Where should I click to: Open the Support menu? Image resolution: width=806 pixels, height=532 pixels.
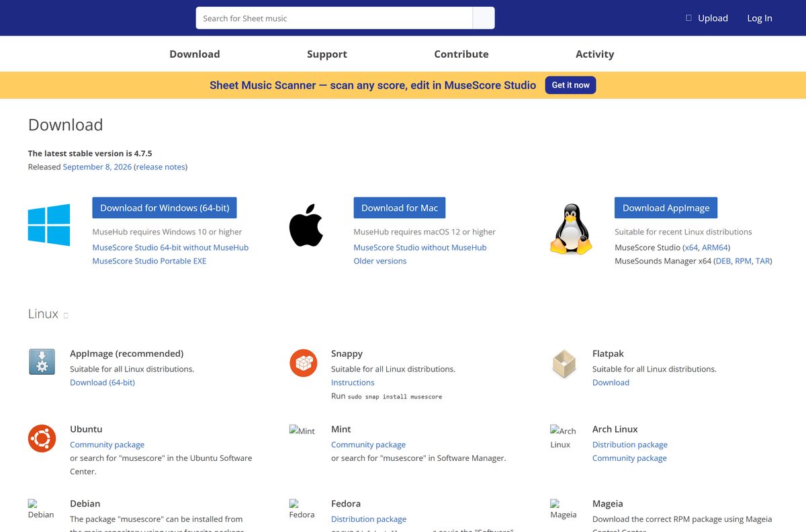(x=327, y=54)
